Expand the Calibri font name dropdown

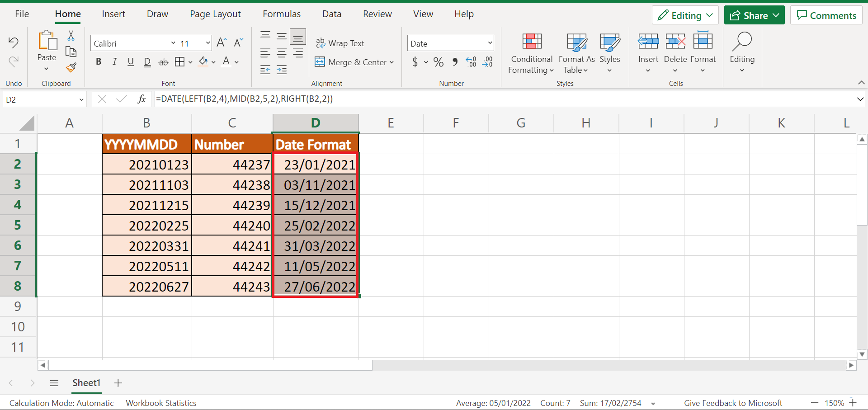coord(173,43)
